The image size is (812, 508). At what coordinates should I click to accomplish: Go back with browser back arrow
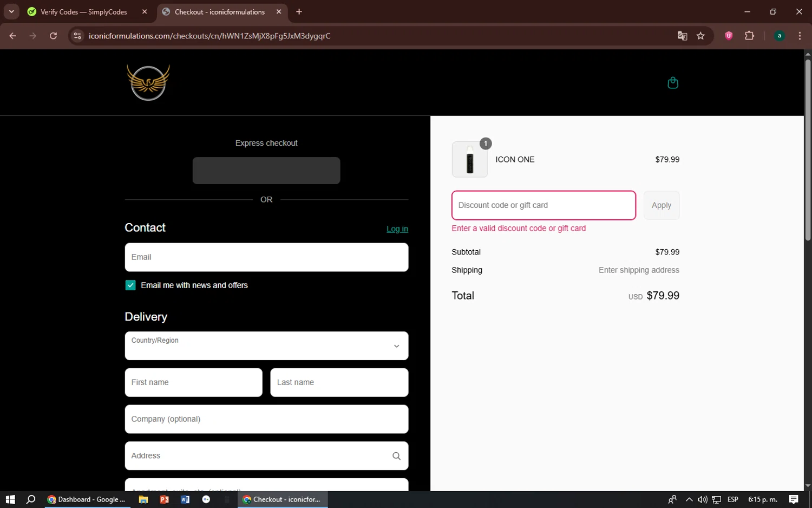point(12,36)
